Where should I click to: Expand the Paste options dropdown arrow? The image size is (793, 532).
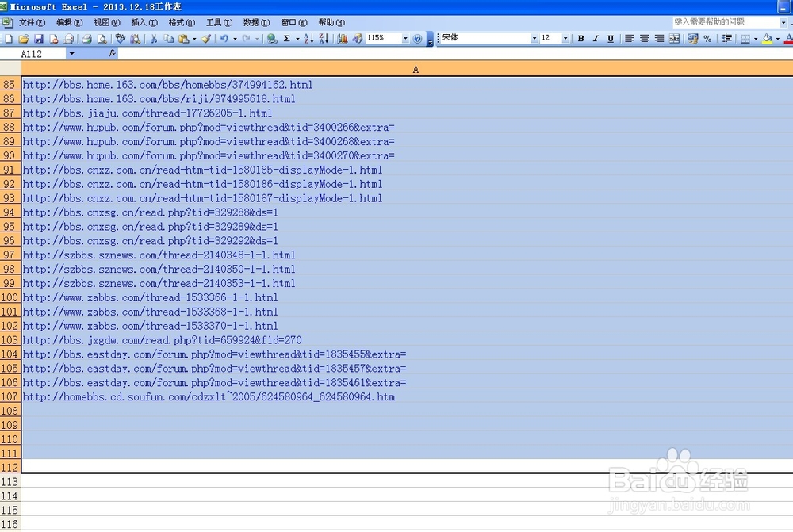click(x=195, y=38)
